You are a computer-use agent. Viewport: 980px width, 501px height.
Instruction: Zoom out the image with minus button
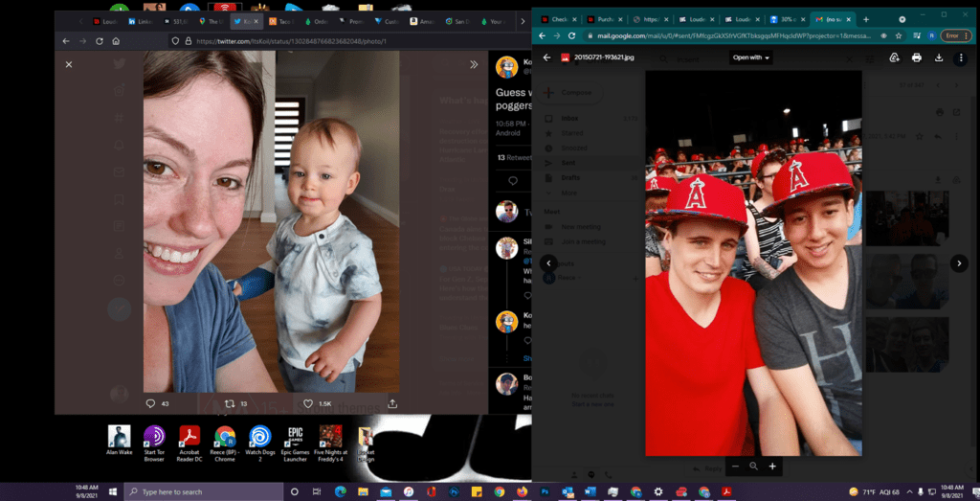click(735, 466)
